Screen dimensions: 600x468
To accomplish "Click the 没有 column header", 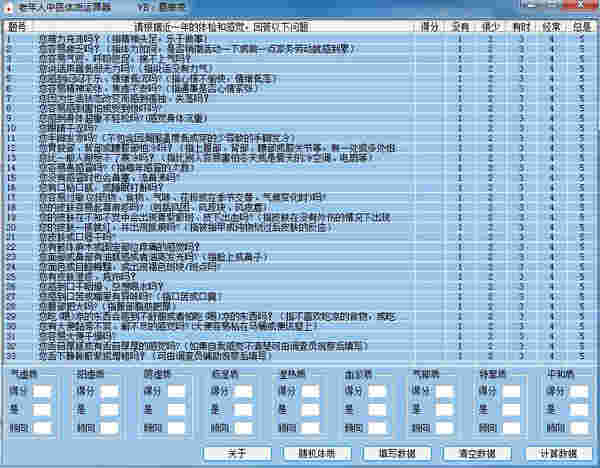I will pos(460,27).
